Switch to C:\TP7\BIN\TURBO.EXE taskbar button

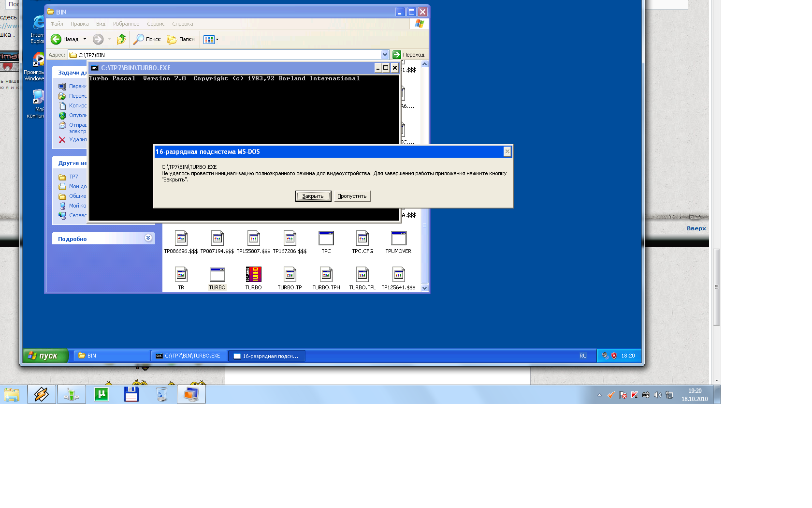pyautogui.click(x=189, y=356)
